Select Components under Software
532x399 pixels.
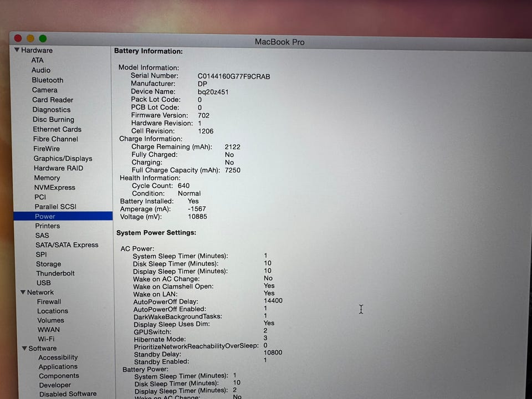coord(59,376)
